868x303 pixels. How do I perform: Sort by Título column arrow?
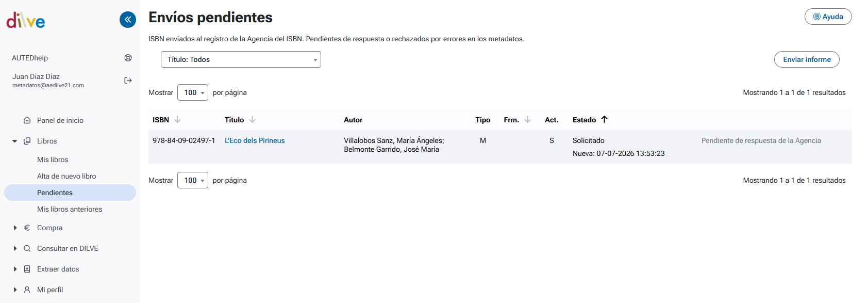(252, 120)
